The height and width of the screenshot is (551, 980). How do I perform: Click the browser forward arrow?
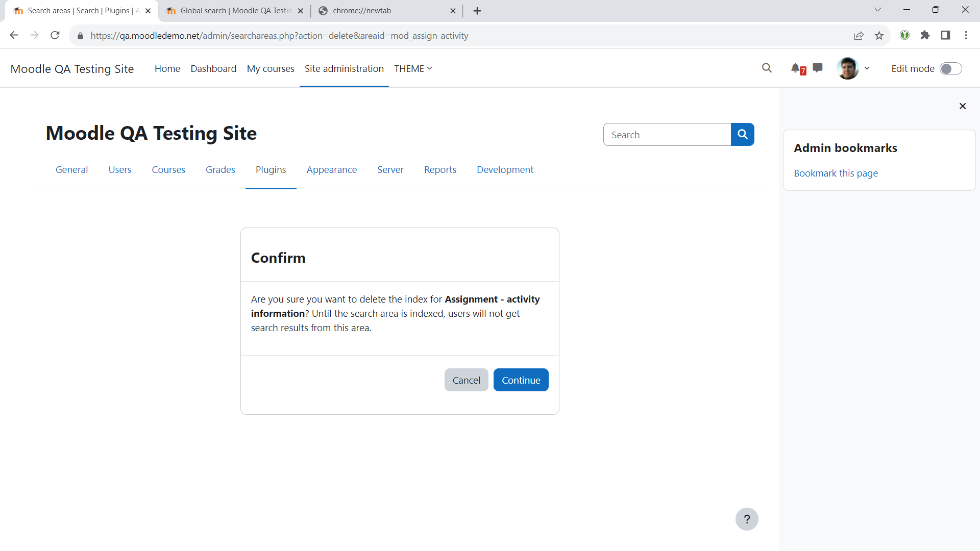point(34,35)
